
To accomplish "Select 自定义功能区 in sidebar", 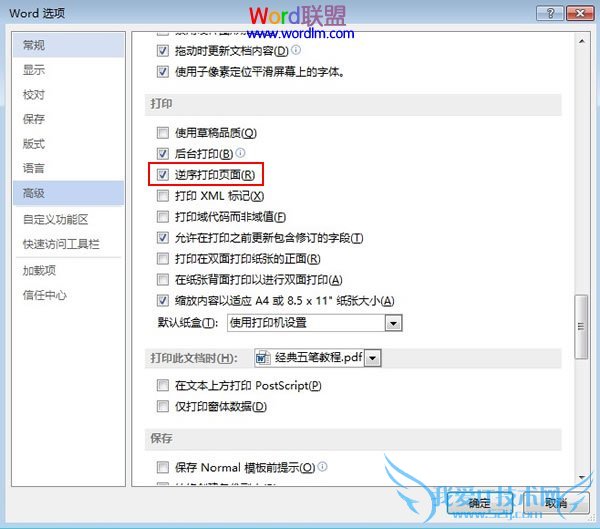I will pyautogui.click(x=55, y=219).
